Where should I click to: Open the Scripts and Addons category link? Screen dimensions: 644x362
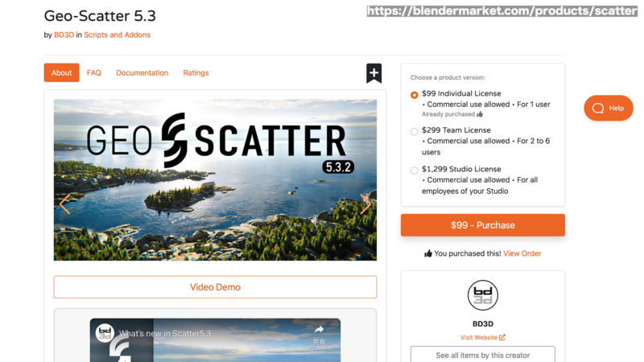tap(117, 35)
